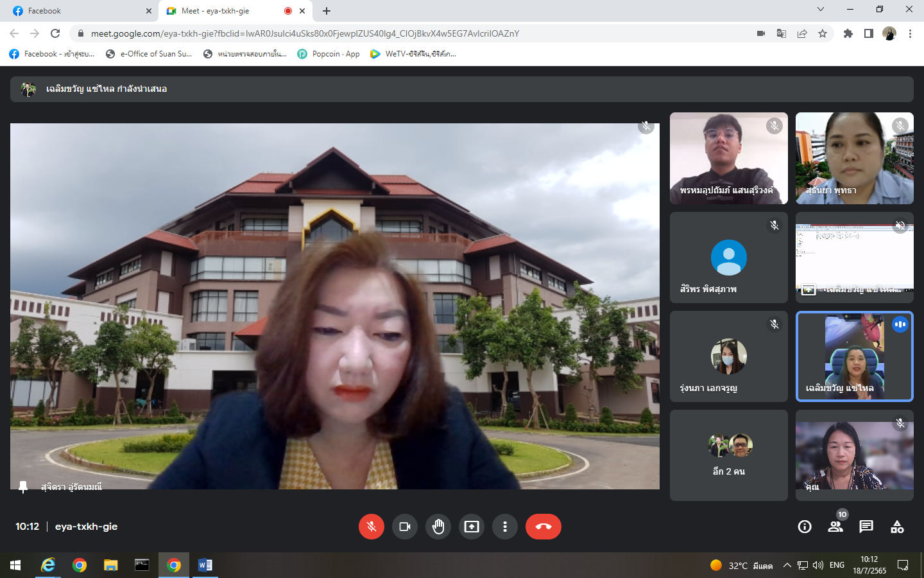This screenshot has width=924, height=578.
Task: Open the e-Office of Suan Su bookmark
Action: pyautogui.click(x=149, y=54)
